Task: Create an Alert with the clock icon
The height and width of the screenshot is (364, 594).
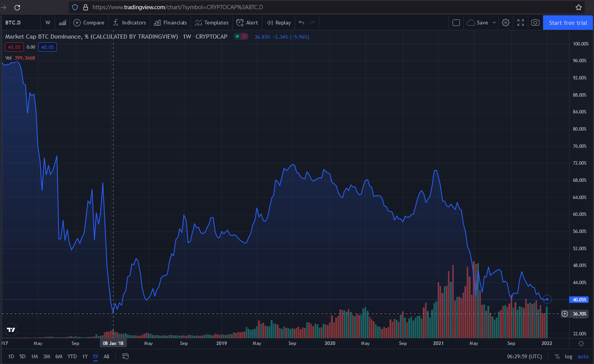Action: pyautogui.click(x=240, y=23)
